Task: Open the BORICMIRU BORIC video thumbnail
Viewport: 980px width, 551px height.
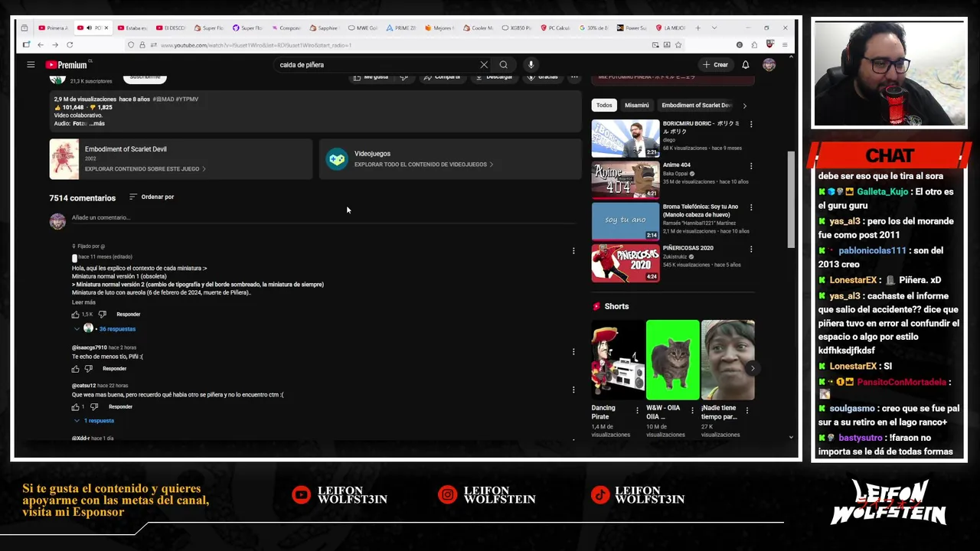Action: pos(625,139)
